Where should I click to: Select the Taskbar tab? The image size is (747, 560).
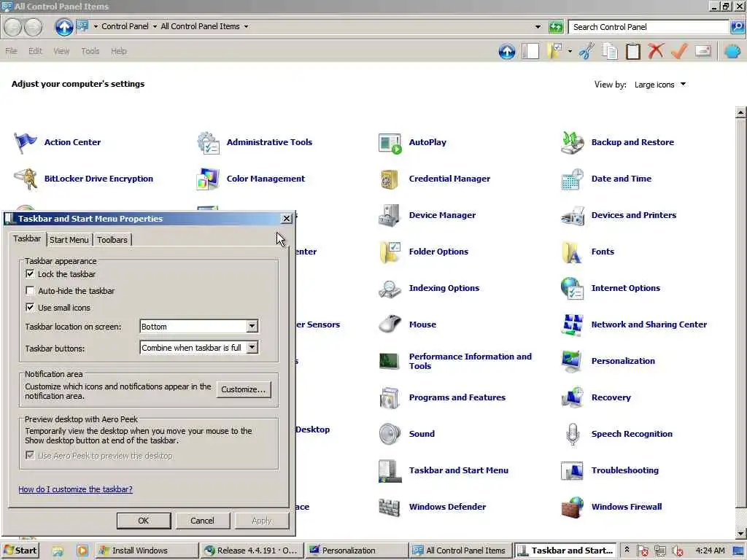tap(27, 238)
